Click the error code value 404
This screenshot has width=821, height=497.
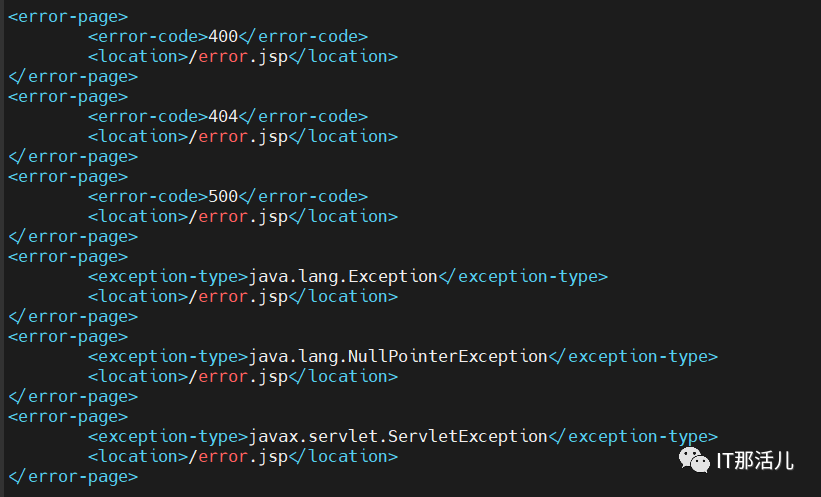222,116
